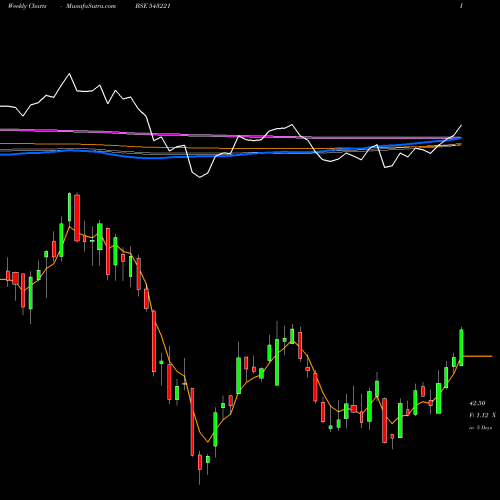Click the "MunafaSutra.com" watermark label
This screenshot has height=500, width=500.
coord(91,6)
